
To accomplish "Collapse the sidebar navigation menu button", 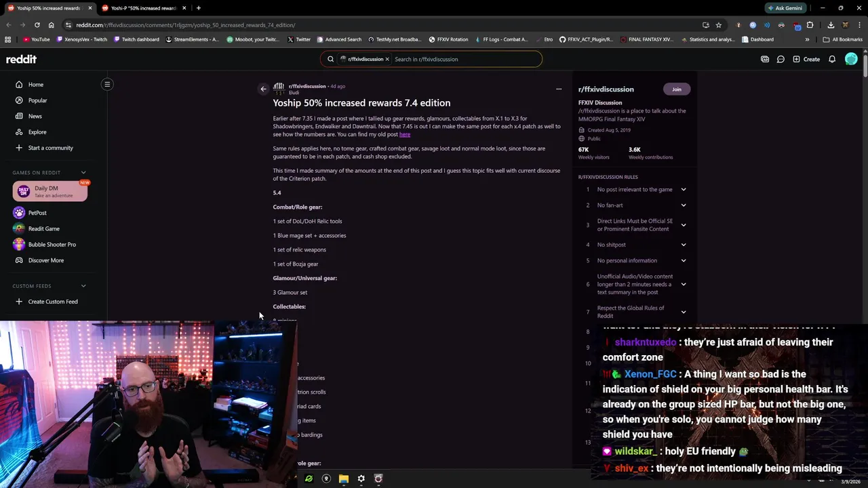I will [x=107, y=84].
